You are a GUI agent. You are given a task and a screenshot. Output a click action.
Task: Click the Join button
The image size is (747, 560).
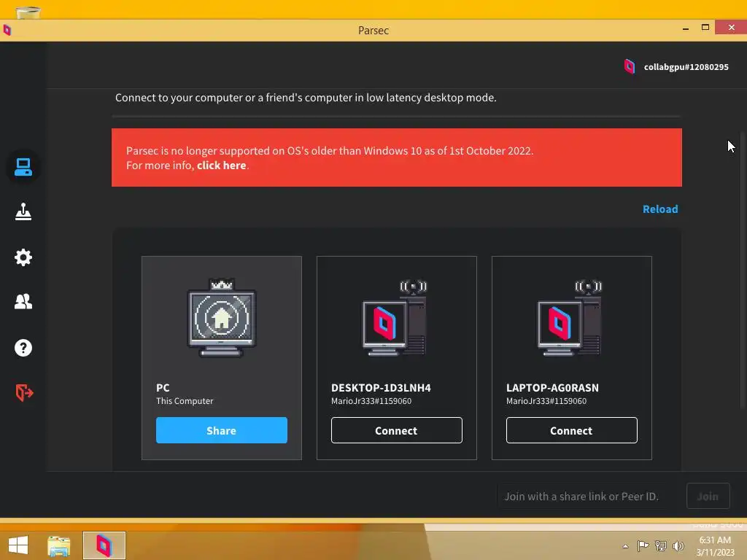(708, 496)
